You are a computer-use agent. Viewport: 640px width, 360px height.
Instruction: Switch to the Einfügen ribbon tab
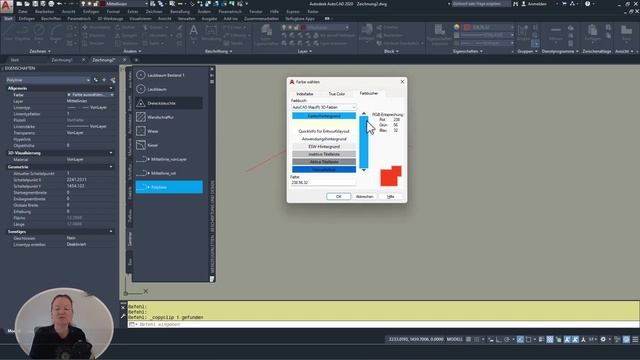click(27, 19)
